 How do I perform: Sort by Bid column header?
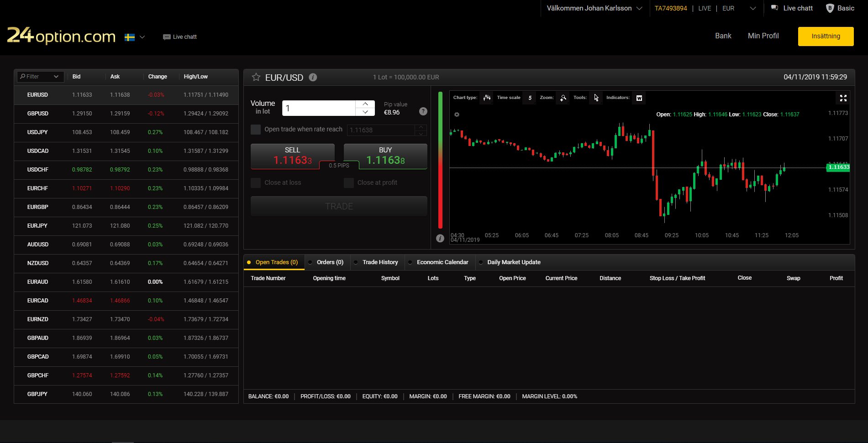[x=76, y=77]
